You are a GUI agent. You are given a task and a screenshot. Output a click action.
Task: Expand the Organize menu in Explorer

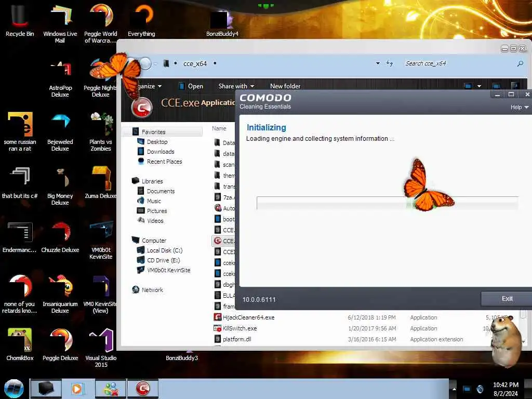149,86
